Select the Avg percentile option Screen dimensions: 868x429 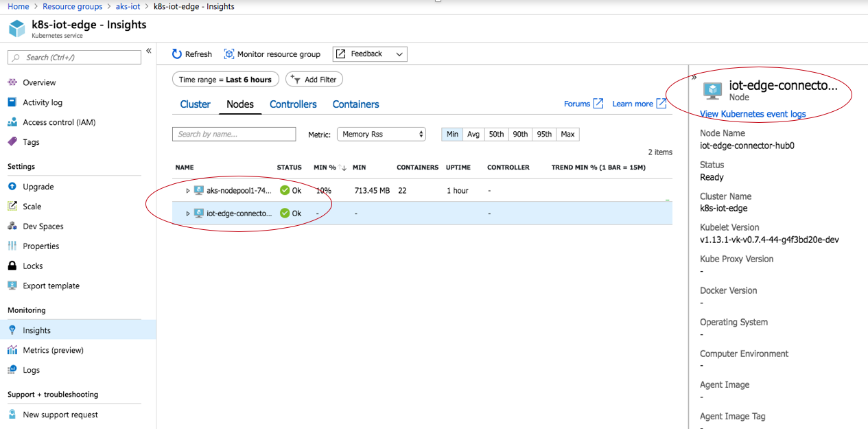[473, 134]
